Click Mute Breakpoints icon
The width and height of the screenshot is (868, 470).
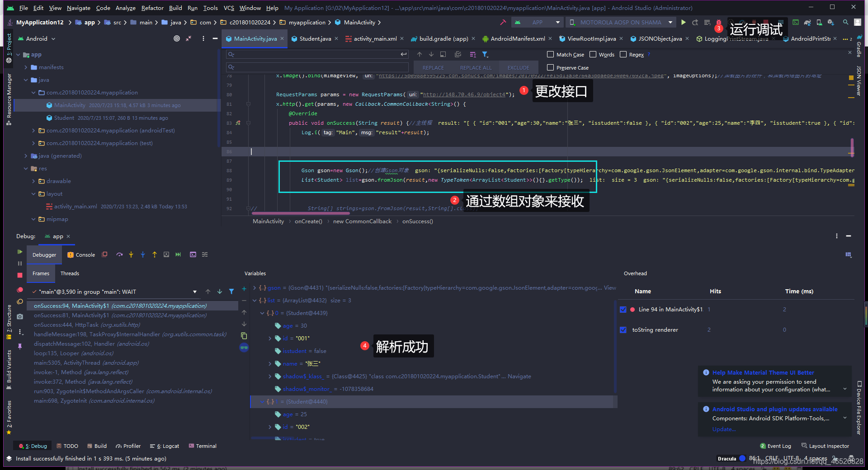click(20, 301)
